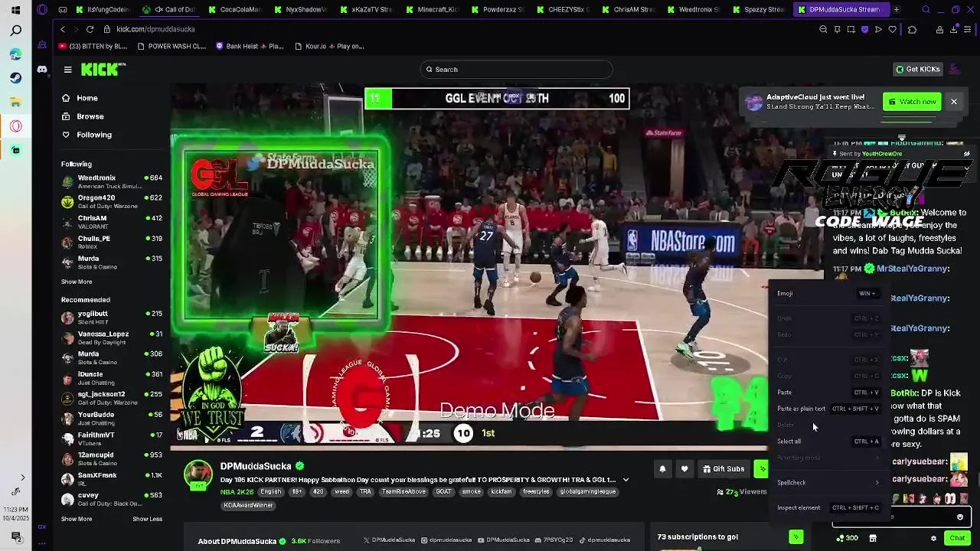Click the browser reload button

[90, 29]
